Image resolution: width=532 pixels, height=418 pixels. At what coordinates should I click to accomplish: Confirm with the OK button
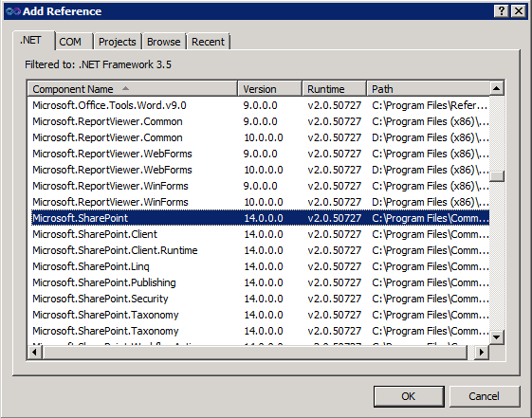click(x=409, y=396)
